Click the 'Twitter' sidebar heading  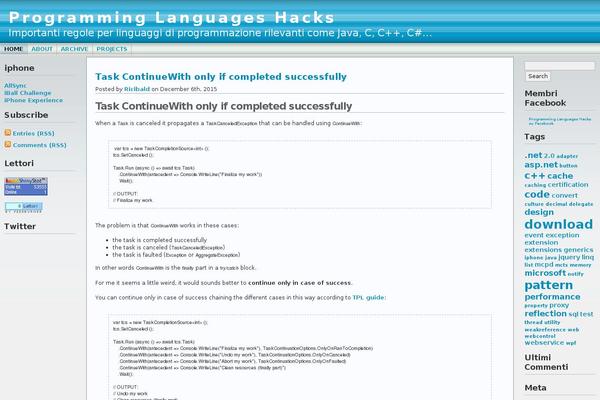coord(20,226)
